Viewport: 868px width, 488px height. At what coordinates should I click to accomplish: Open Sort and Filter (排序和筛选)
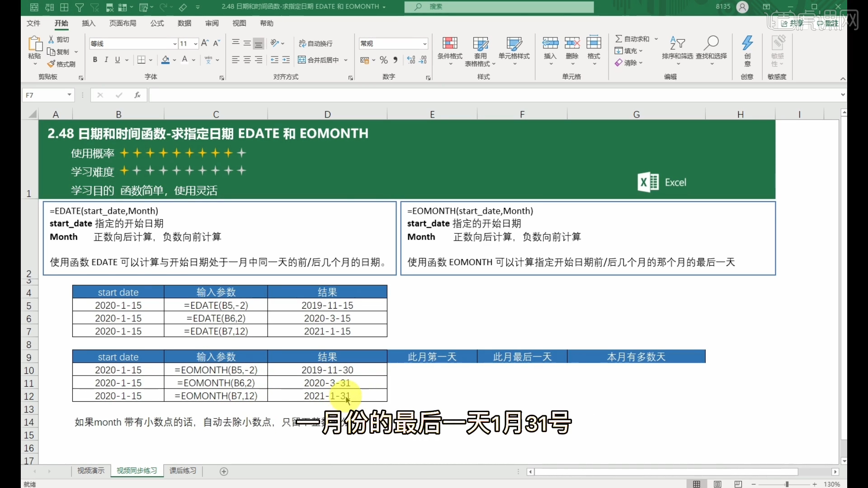point(677,50)
